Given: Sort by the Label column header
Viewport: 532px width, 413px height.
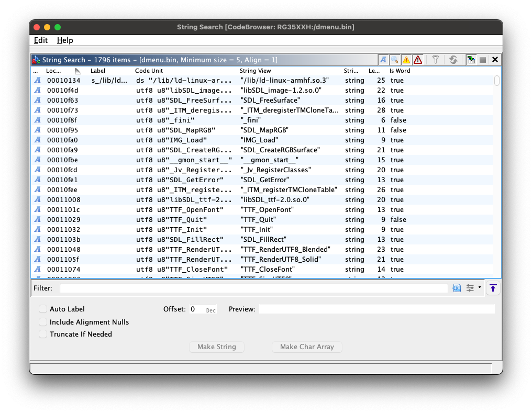Looking at the screenshot, I should tap(98, 71).
